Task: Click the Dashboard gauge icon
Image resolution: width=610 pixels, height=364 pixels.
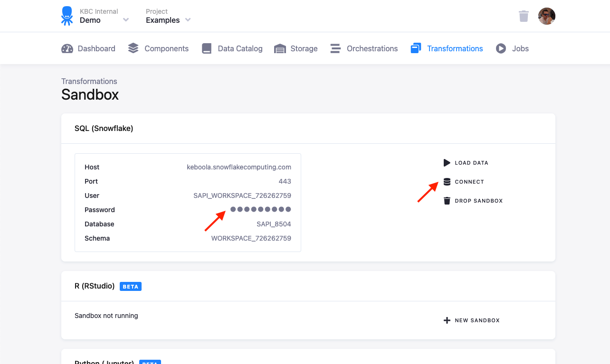Action: (67, 48)
